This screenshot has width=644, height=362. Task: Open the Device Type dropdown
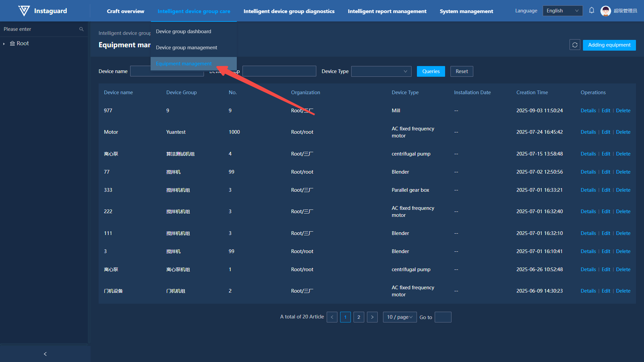click(x=381, y=71)
